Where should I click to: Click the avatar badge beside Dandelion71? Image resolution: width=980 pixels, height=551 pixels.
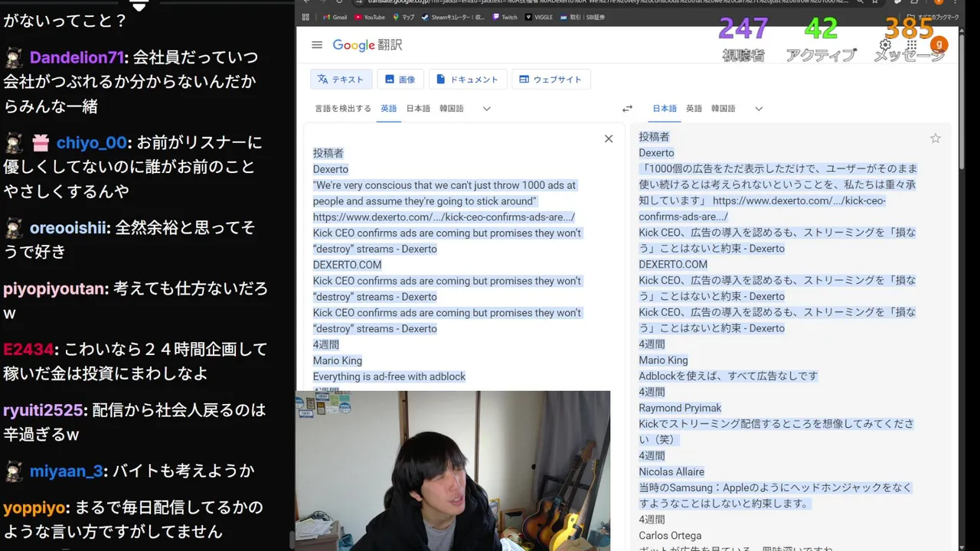pos(14,57)
